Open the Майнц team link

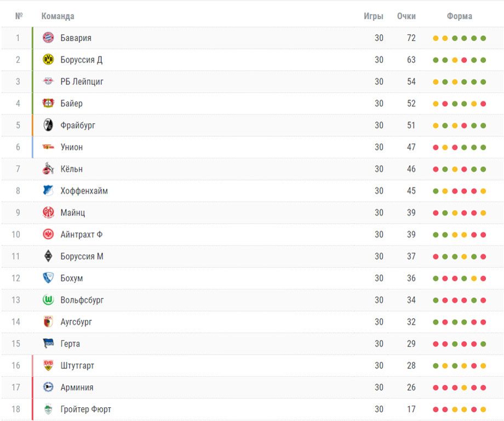(73, 212)
